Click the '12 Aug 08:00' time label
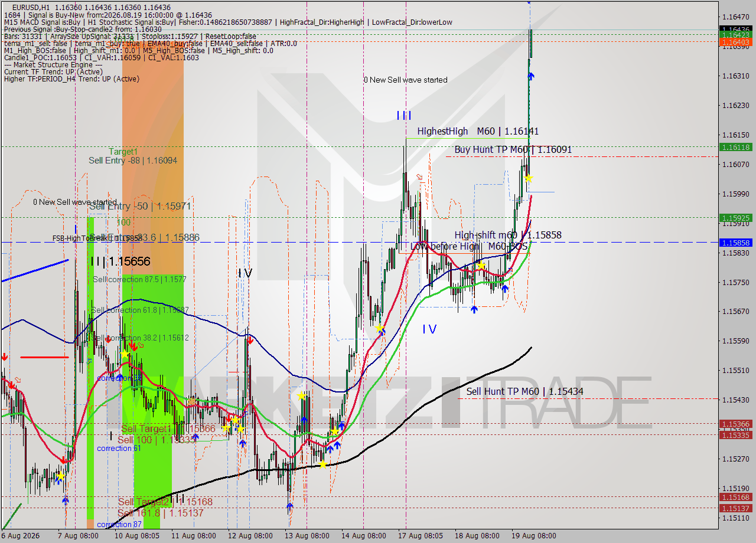This screenshot has height=543, width=756. click(x=250, y=536)
